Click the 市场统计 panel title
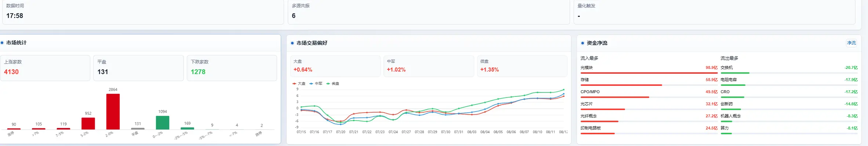Image resolution: width=868 pixels, height=146 pixels. [x=16, y=43]
